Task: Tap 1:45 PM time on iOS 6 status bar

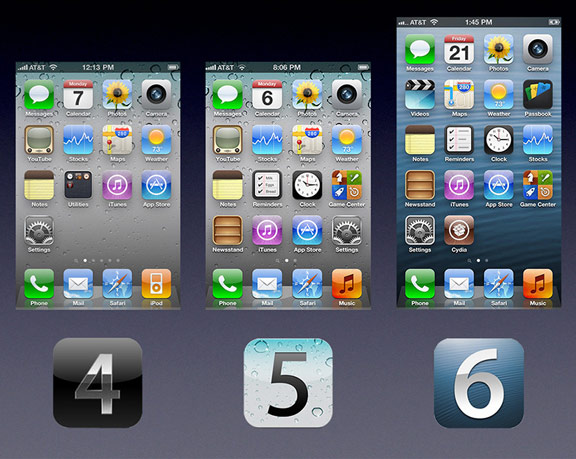Action: [478, 22]
